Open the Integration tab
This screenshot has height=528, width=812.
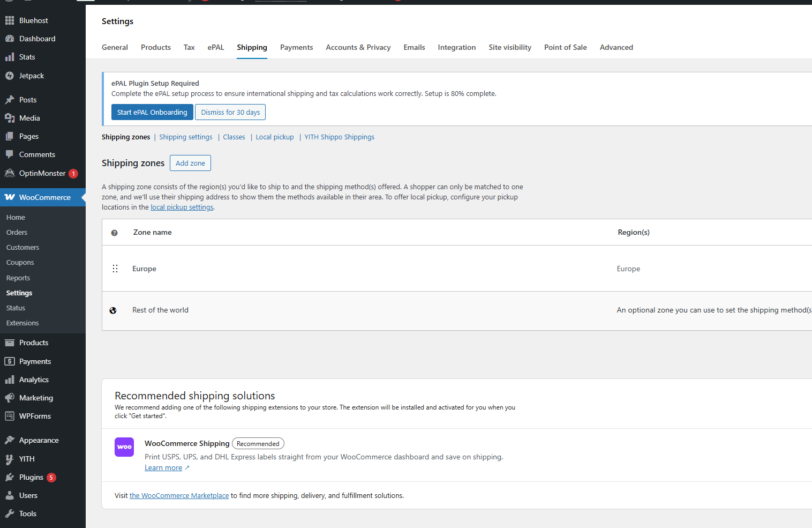(457, 47)
